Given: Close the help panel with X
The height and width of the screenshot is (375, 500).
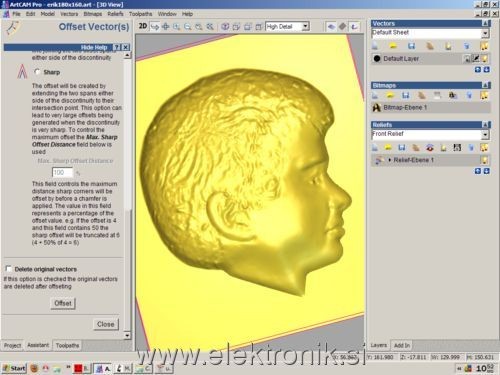Looking at the screenshot, I should [125, 47].
